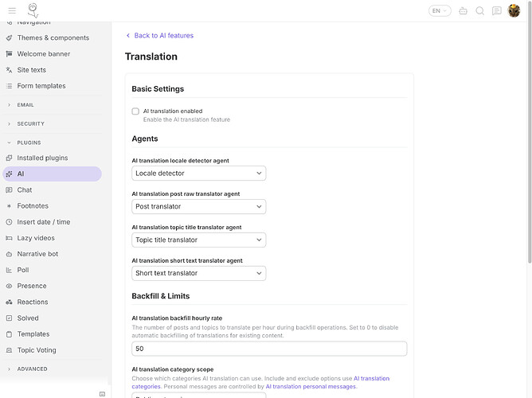Click the Narrative bot robot icon
Image resolution: width=532 pixels, height=398 pixels.
pos(10,254)
